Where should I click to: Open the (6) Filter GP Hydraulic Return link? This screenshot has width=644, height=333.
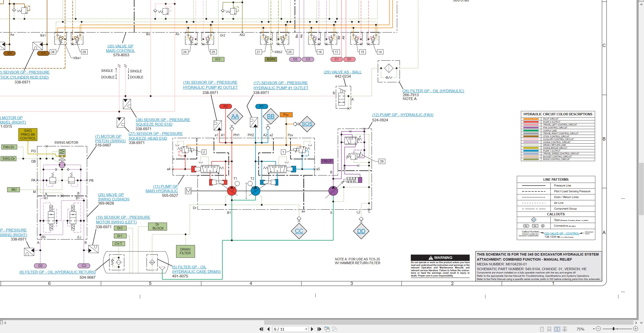tap(58, 272)
